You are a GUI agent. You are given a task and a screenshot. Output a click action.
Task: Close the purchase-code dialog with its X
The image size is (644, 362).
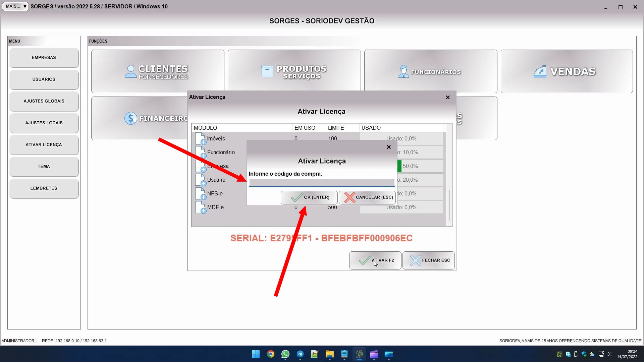click(389, 147)
